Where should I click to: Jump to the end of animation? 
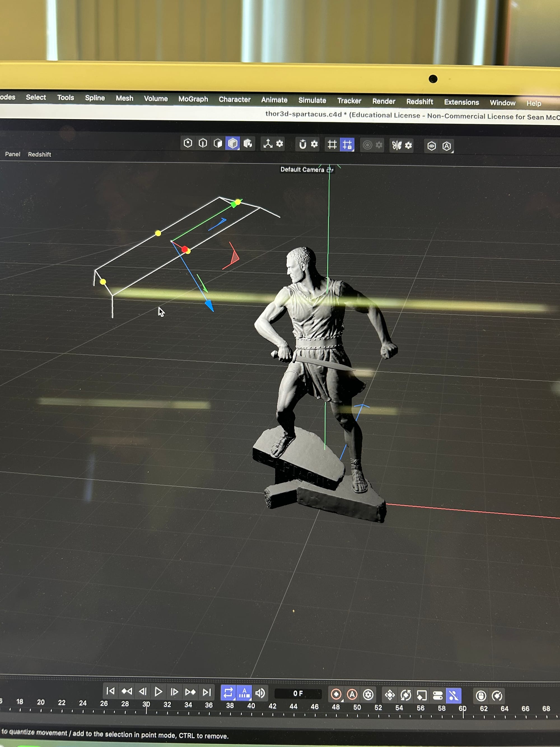coord(207,692)
